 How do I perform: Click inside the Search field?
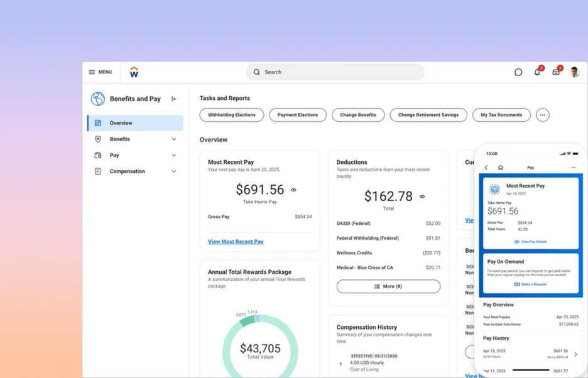[x=336, y=72]
